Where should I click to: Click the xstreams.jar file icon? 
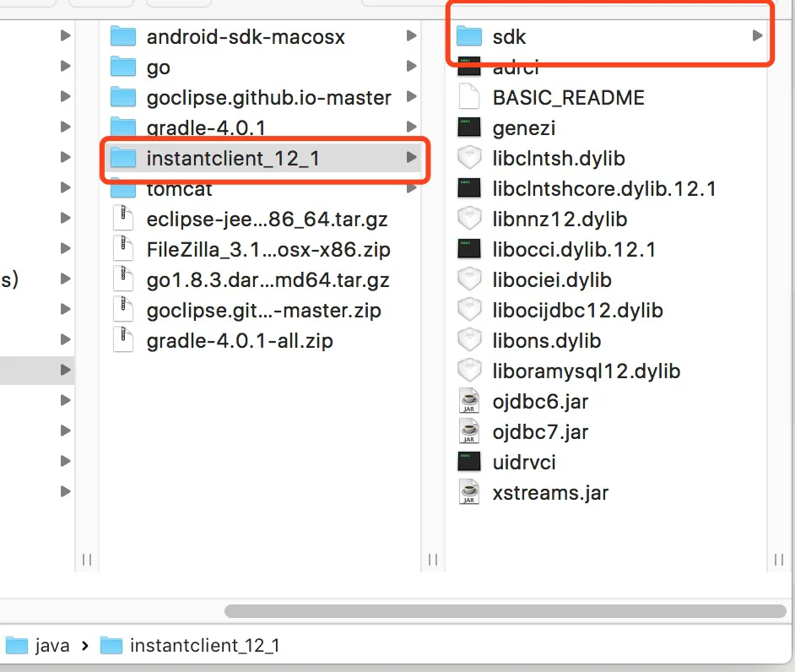click(x=468, y=492)
